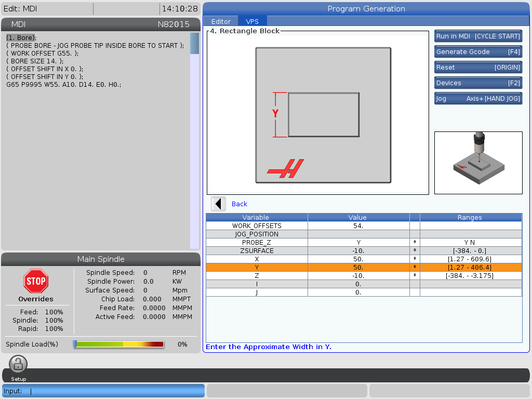Viewport: 532px width, 399px height.
Task: Click the Main Spindle panel header
Action: (101, 259)
